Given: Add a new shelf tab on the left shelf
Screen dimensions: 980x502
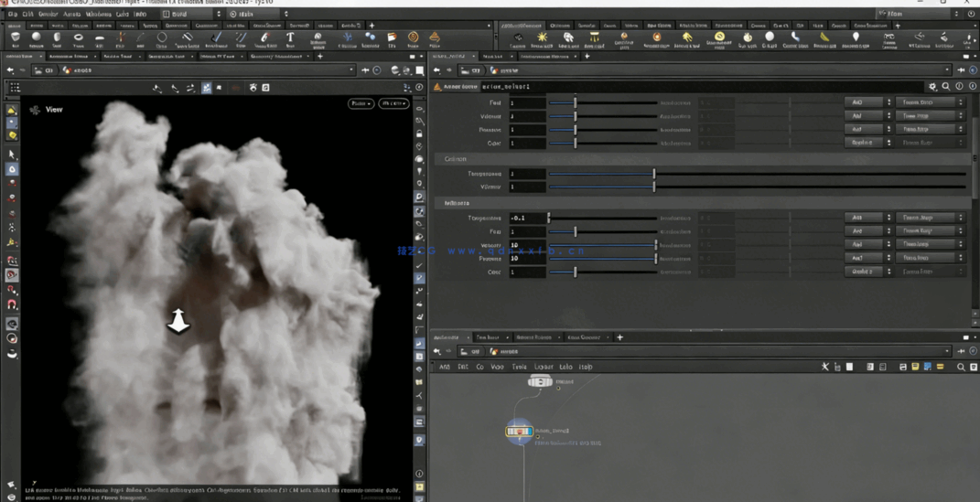Looking at the screenshot, I should pos(372,26).
